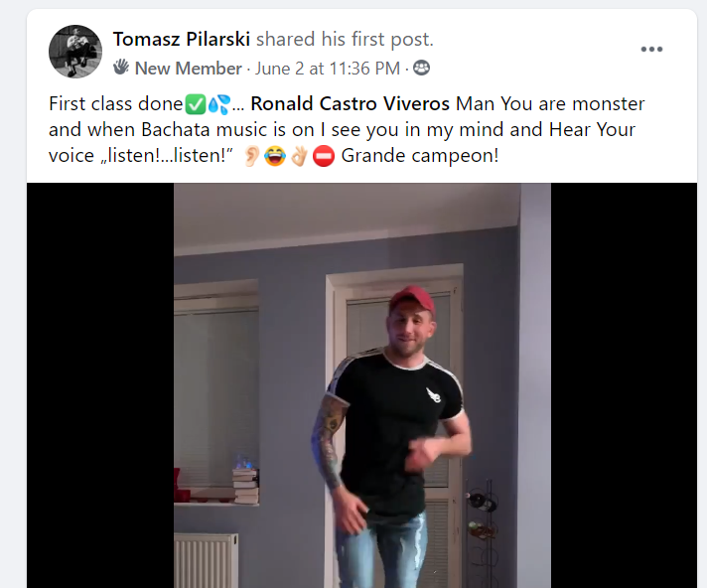Click the red no entry emoji
Screen dimensions: 707x588
pyautogui.click(x=324, y=156)
